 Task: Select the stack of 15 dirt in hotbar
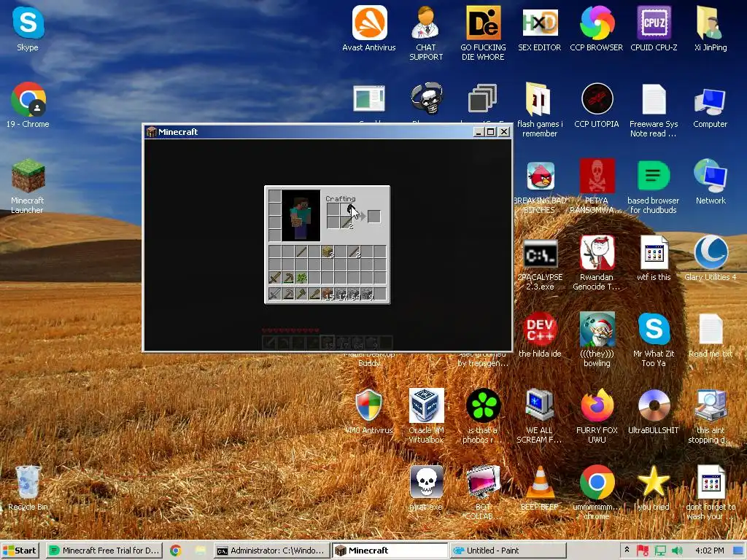pos(328,295)
